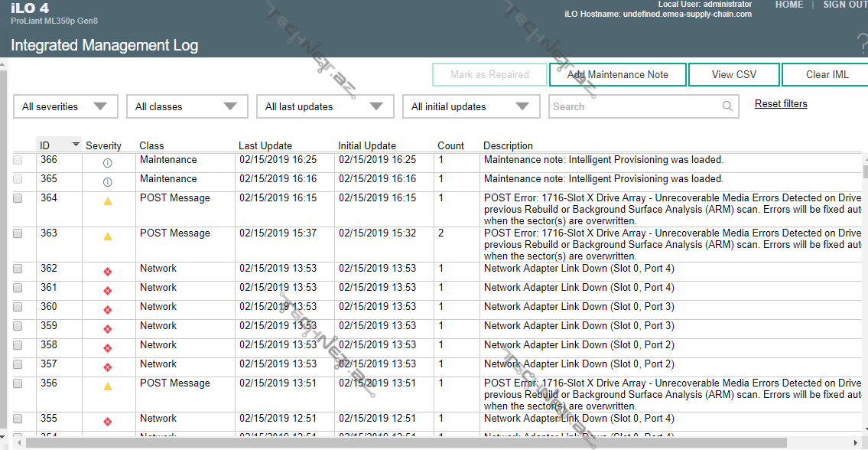Select the checkbox next to entry 362
This screenshot has height=450, width=868.
click(x=18, y=269)
